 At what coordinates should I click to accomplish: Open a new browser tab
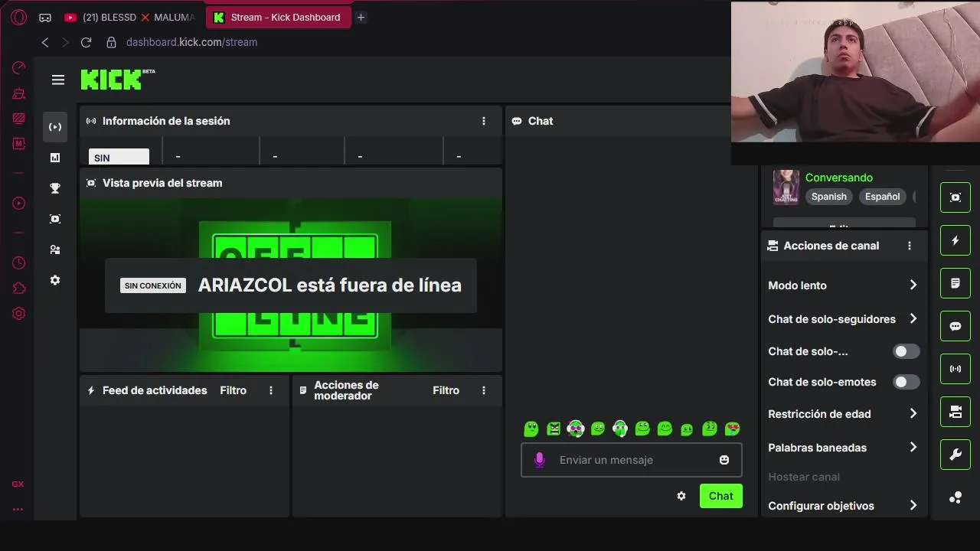click(361, 17)
